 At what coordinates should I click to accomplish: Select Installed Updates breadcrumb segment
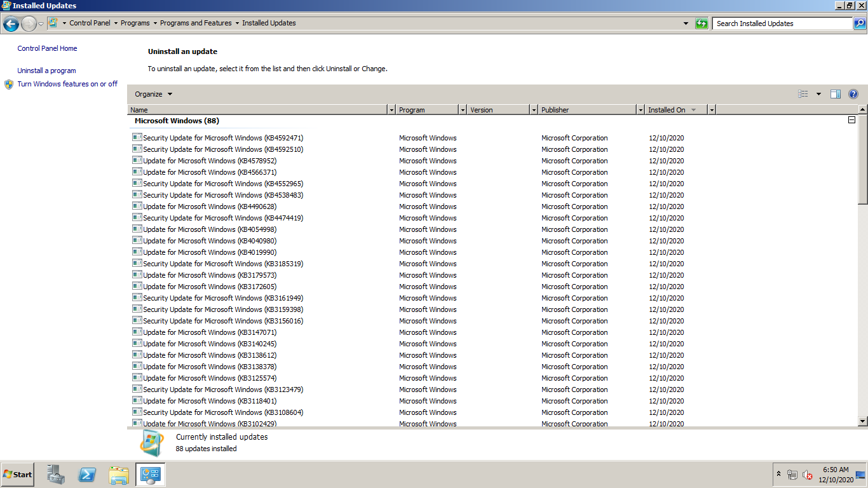(269, 23)
